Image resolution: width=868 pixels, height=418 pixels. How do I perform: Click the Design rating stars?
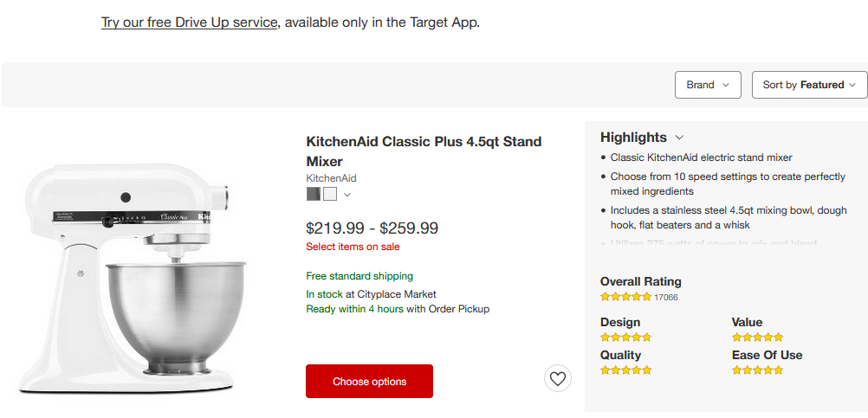click(x=625, y=338)
